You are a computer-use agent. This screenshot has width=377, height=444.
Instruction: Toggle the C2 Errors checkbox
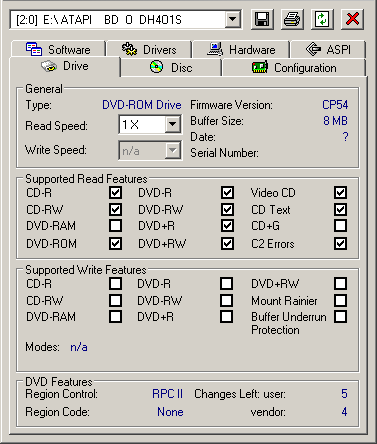click(340, 243)
